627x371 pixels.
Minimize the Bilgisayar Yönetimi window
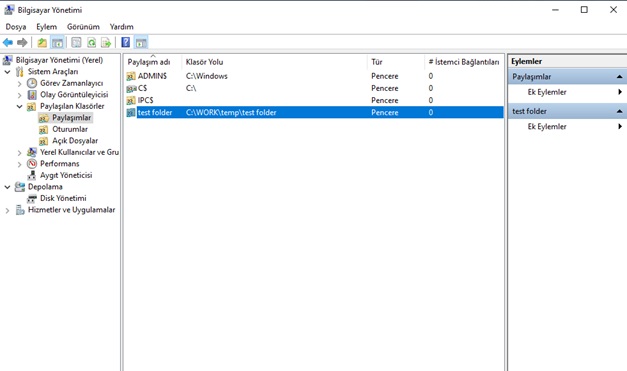click(555, 10)
